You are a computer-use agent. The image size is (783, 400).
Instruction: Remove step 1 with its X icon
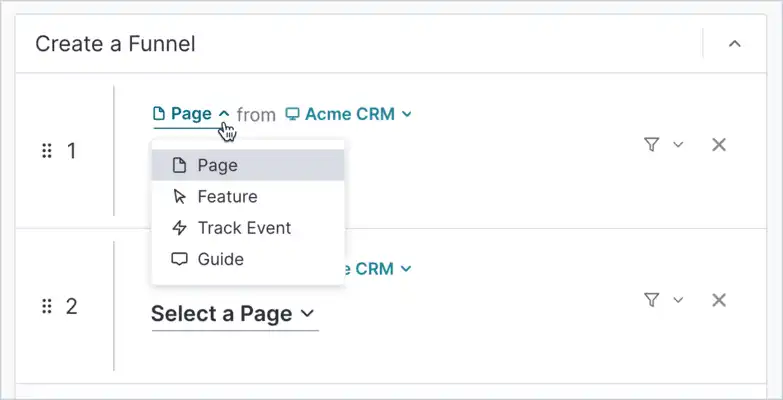[719, 145]
